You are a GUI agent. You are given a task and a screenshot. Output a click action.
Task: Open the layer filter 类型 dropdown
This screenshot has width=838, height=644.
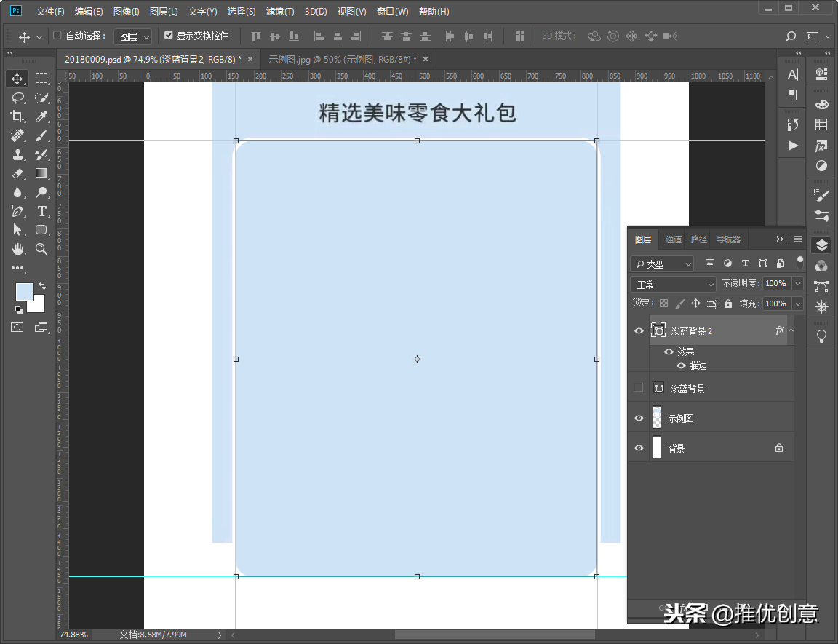[662, 264]
